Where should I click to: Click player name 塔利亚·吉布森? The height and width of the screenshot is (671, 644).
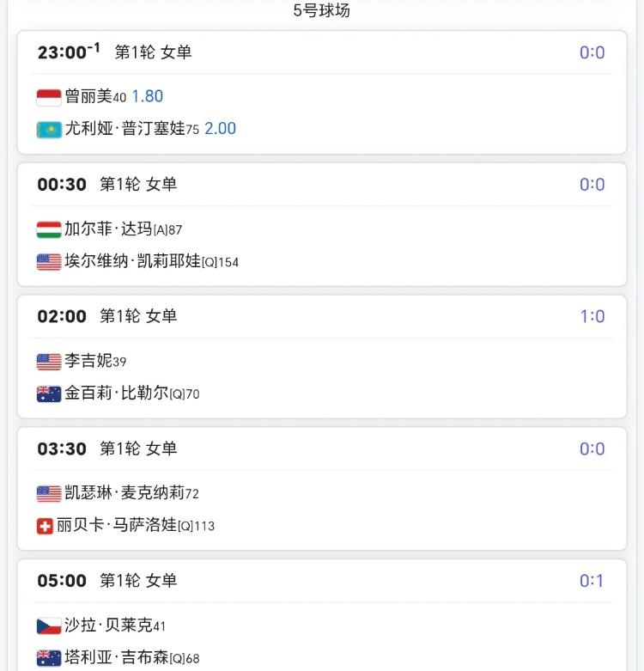(116, 658)
